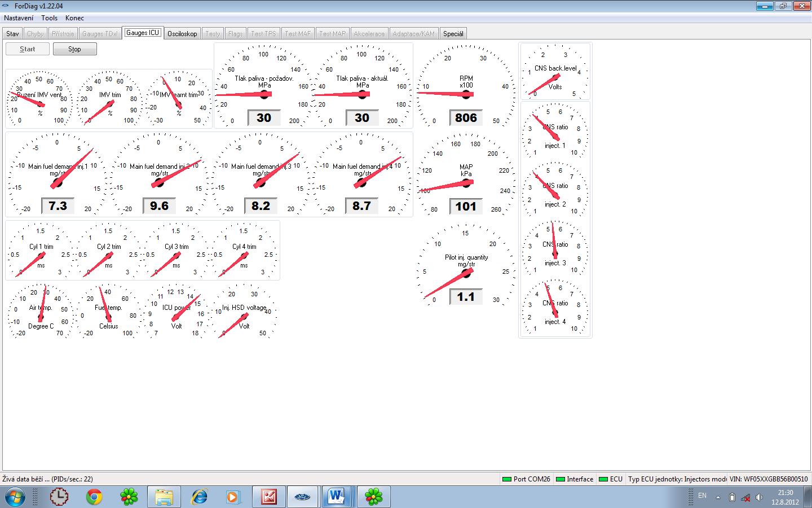
Task: Launch Internet Explorer from the taskbar
Action: click(x=199, y=497)
